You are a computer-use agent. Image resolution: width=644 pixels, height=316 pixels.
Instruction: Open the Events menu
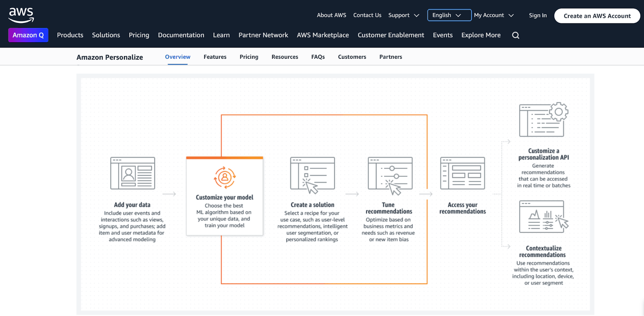click(443, 35)
